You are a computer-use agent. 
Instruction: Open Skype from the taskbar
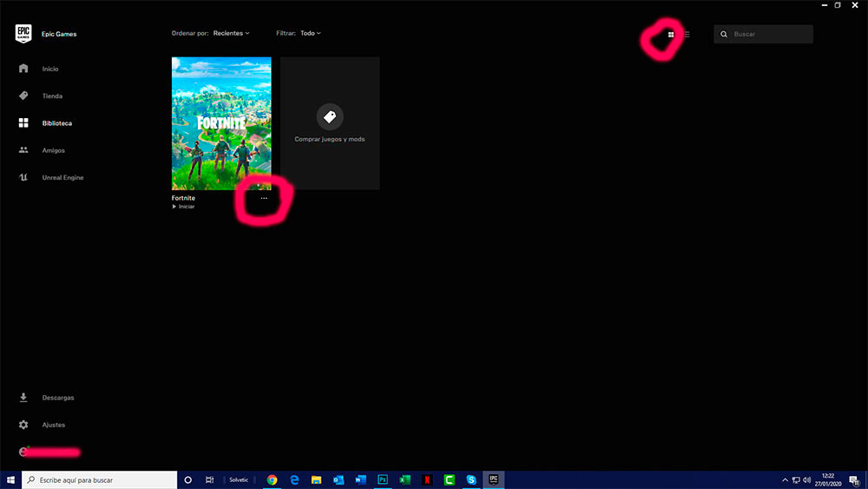(x=471, y=479)
